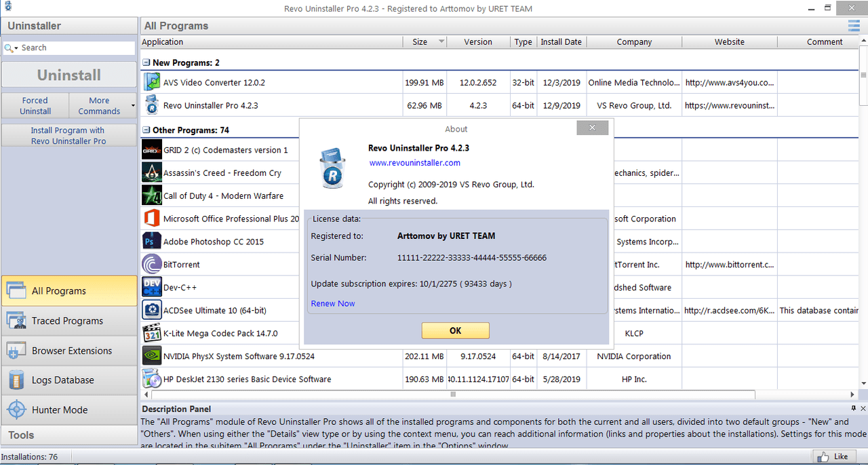868x465 pixels.
Task: Click the Renew Now link
Action: [x=333, y=303]
